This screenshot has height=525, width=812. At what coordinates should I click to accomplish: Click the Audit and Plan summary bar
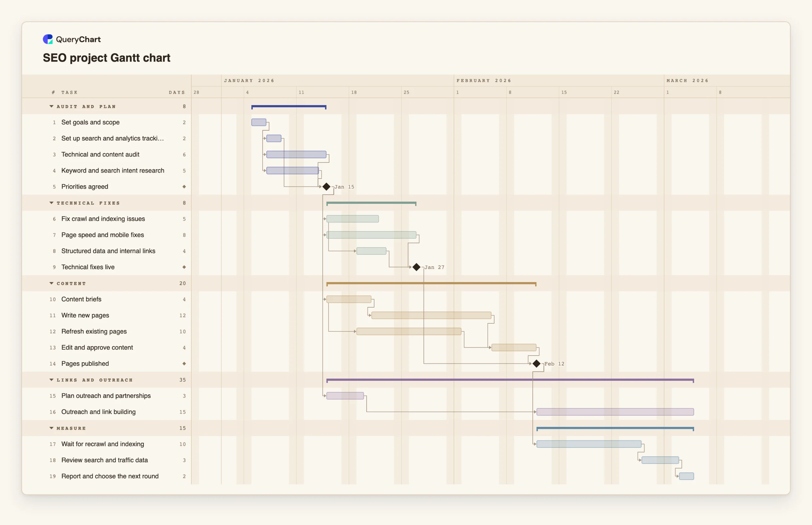[x=289, y=107]
